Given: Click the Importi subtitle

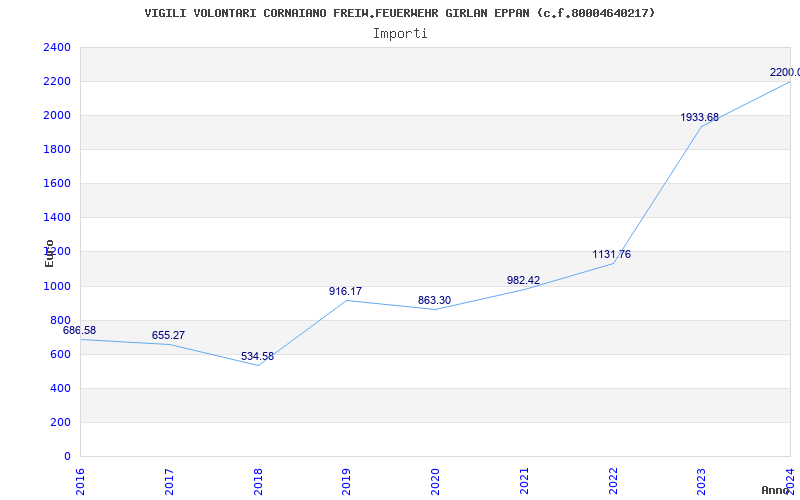Looking at the screenshot, I should pos(400,34).
